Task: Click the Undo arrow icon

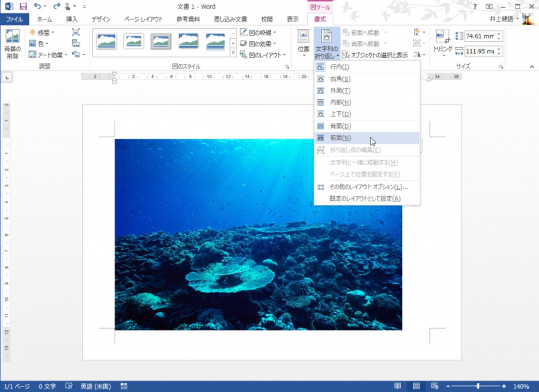Action: [38, 6]
